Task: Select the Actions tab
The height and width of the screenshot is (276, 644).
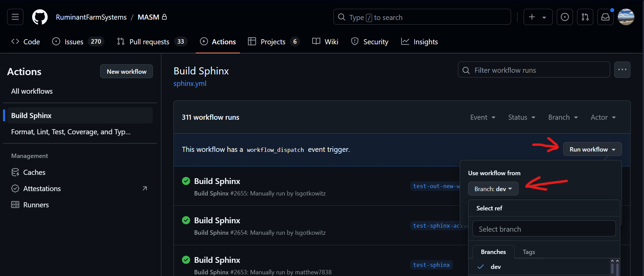Action: pos(218,42)
